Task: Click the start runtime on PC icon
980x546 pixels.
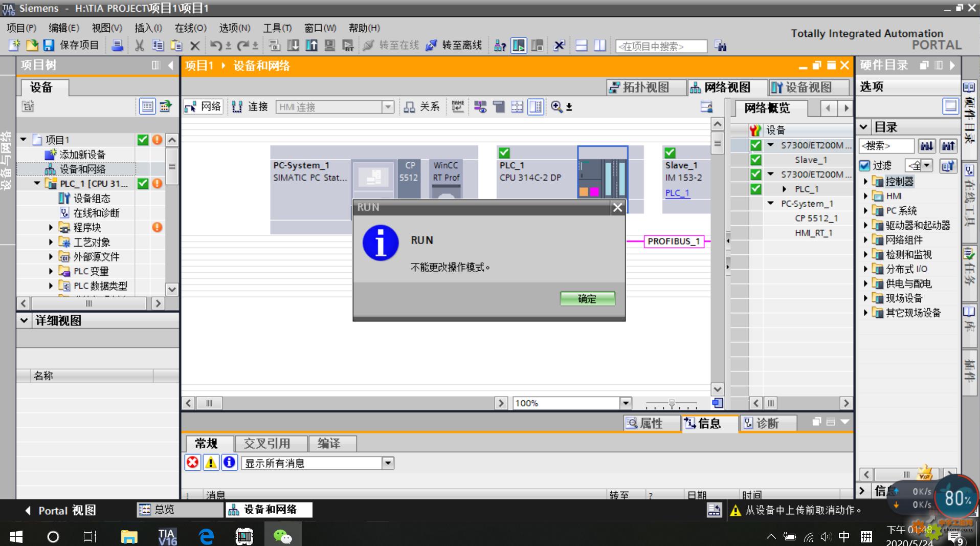Action: click(x=348, y=46)
